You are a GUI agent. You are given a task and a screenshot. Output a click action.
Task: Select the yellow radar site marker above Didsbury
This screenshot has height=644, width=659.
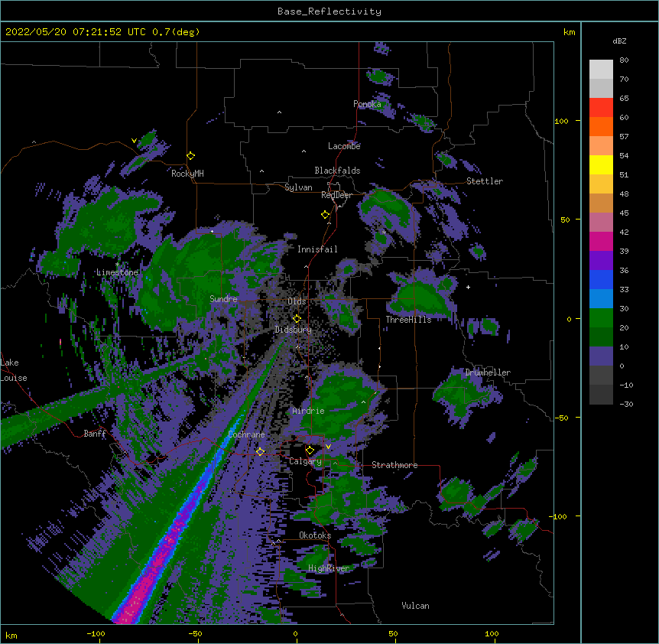click(297, 319)
